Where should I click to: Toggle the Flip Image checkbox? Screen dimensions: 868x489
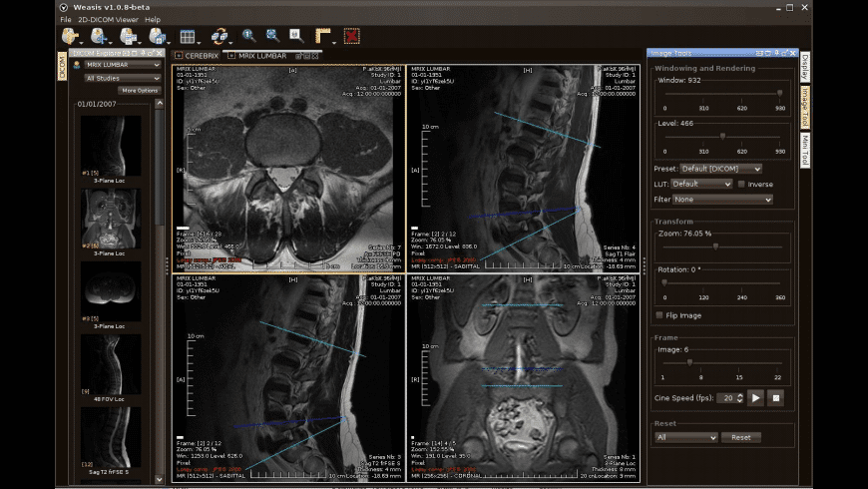coord(659,315)
